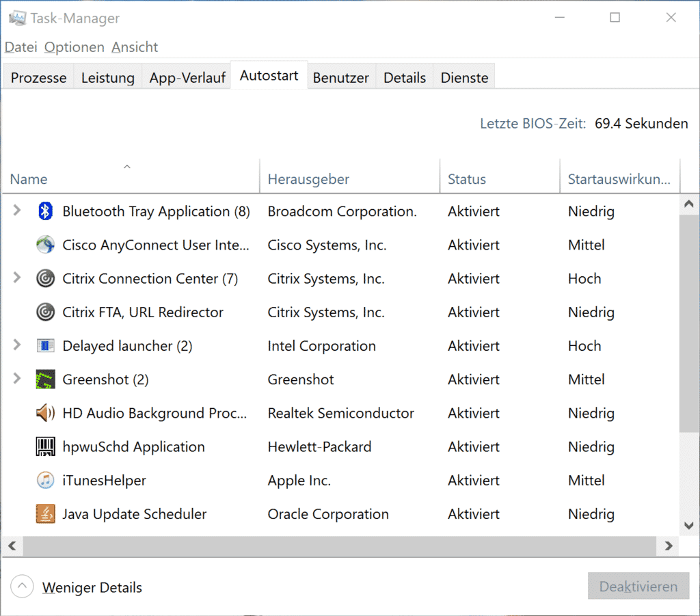Image resolution: width=700 pixels, height=616 pixels.
Task: Click the Task-Manager title bar icon
Action: click(x=17, y=18)
